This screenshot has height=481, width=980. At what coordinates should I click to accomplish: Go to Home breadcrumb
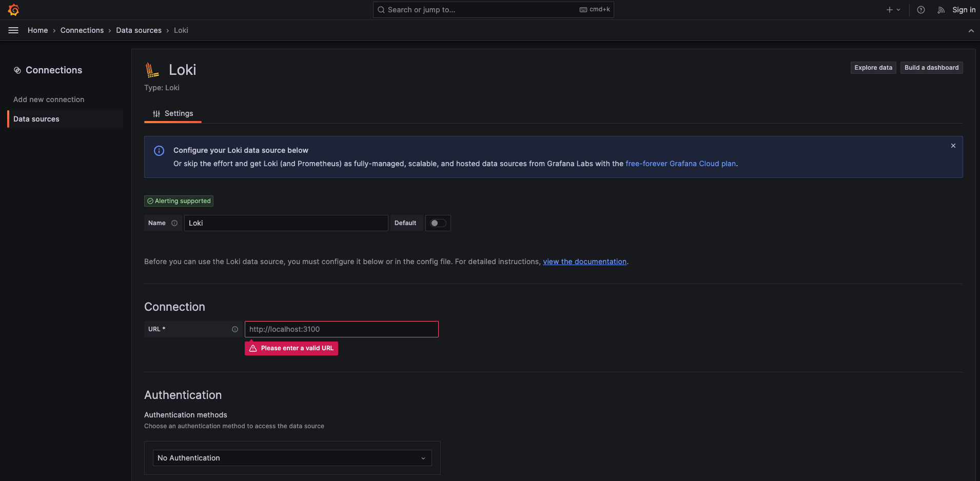click(x=37, y=30)
